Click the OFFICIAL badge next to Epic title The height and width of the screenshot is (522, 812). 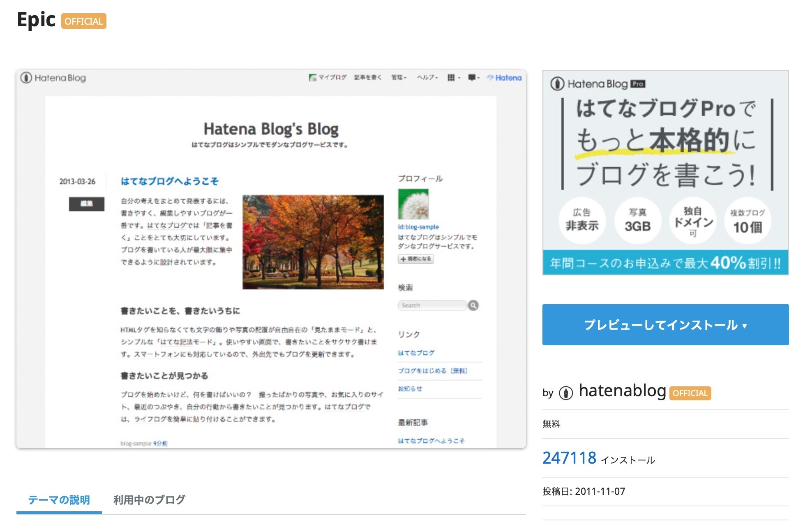click(84, 21)
